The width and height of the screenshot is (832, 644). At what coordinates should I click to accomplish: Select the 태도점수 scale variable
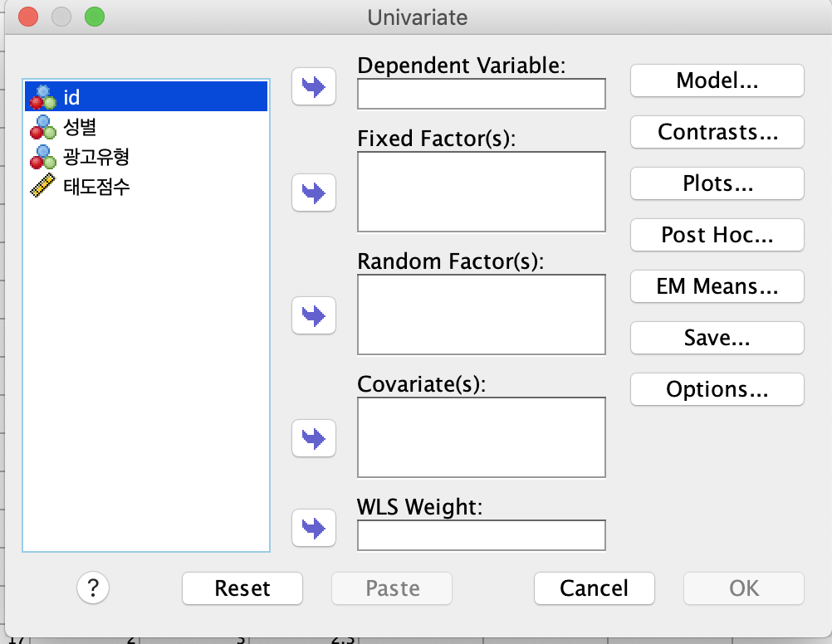coord(96,187)
